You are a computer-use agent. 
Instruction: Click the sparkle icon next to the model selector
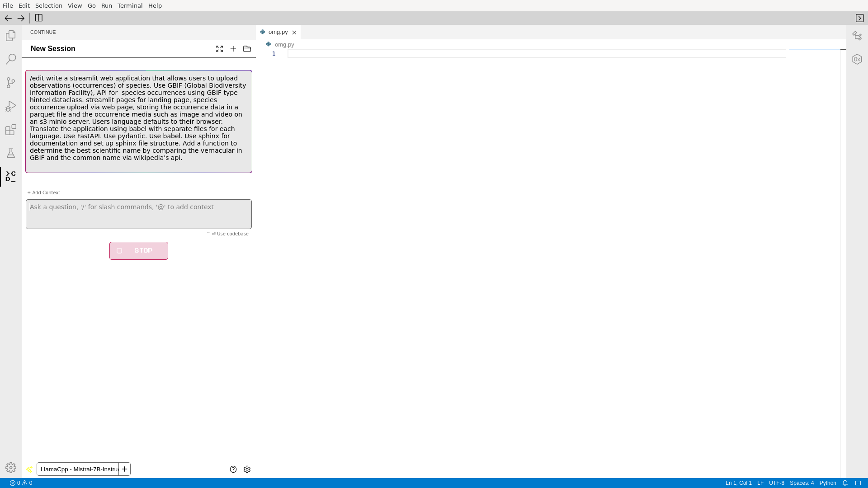pos(29,469)
